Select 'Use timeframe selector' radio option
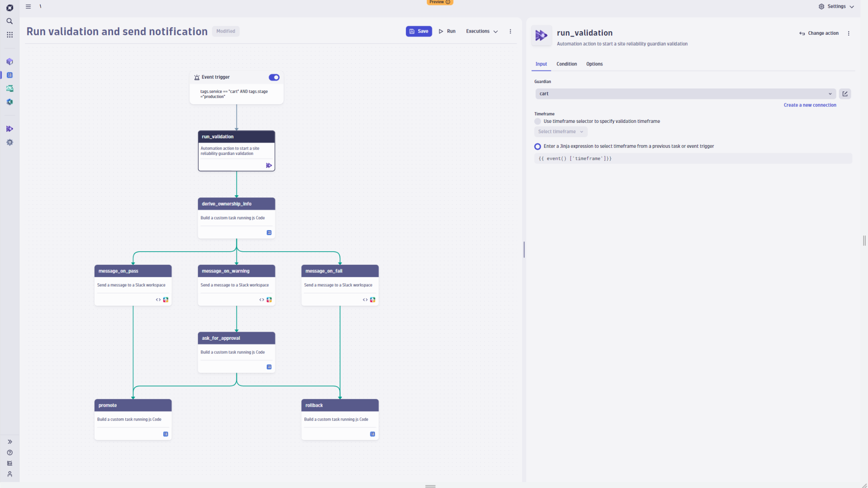868x488 pixels. tap(538, 122)
